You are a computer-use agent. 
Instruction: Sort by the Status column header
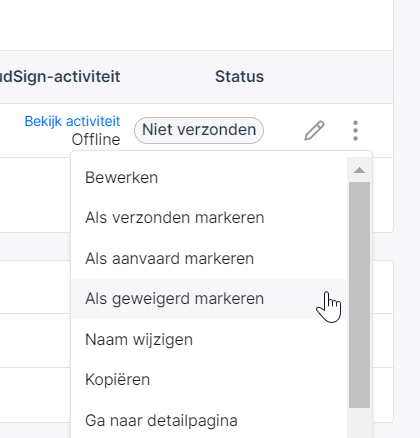click(x=239, y=76)
